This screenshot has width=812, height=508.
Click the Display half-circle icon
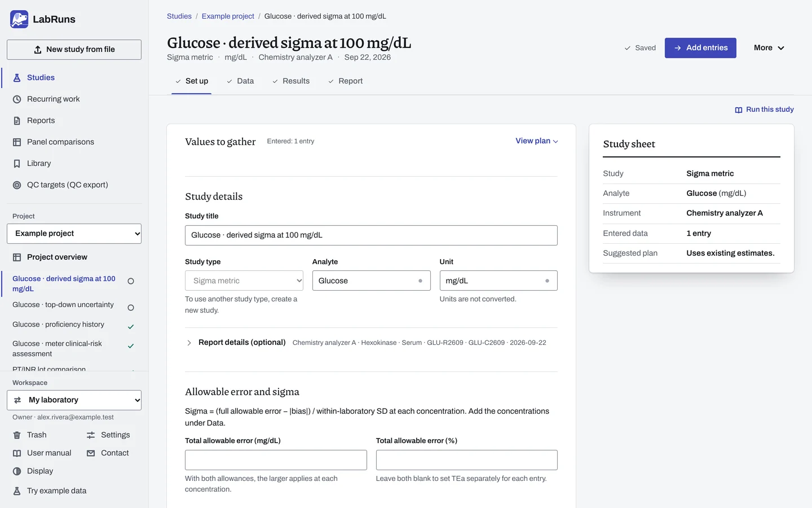[x=17, y=471]
